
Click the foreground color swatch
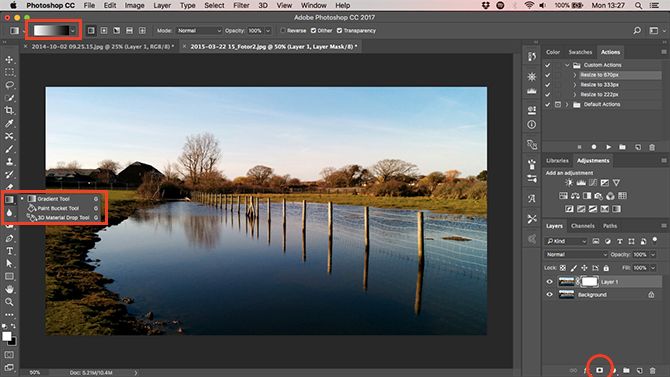(7, 336)
